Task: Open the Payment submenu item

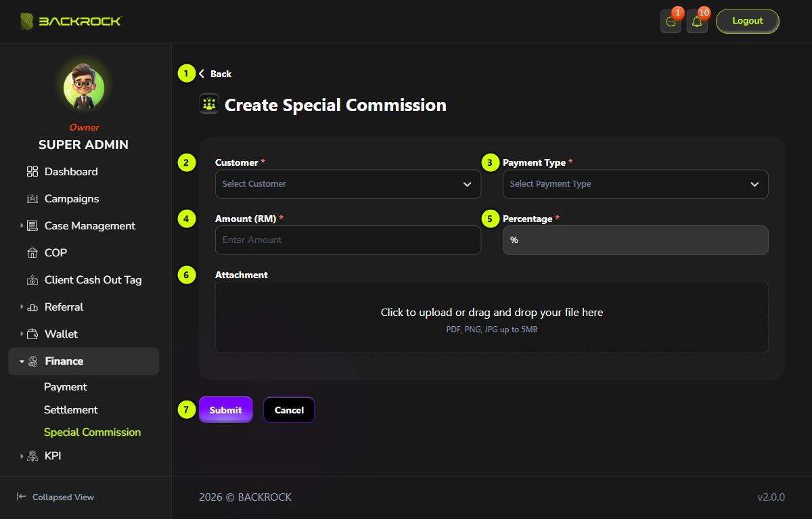Action: click(x=66, y=387)
